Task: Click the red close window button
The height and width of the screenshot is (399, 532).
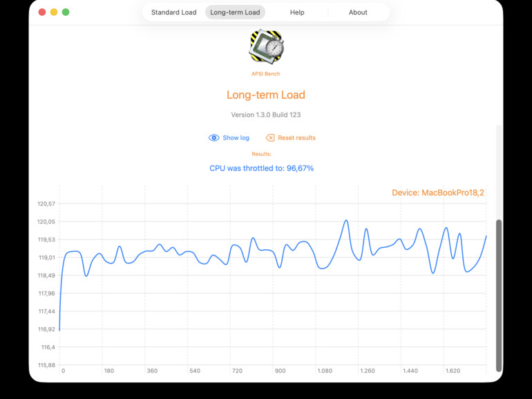Action: point(42,12)
